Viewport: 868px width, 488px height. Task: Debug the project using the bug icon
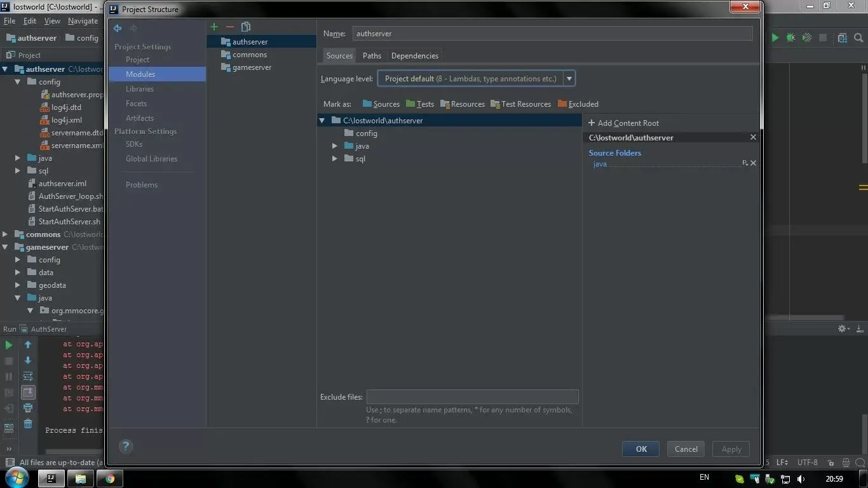790,38
